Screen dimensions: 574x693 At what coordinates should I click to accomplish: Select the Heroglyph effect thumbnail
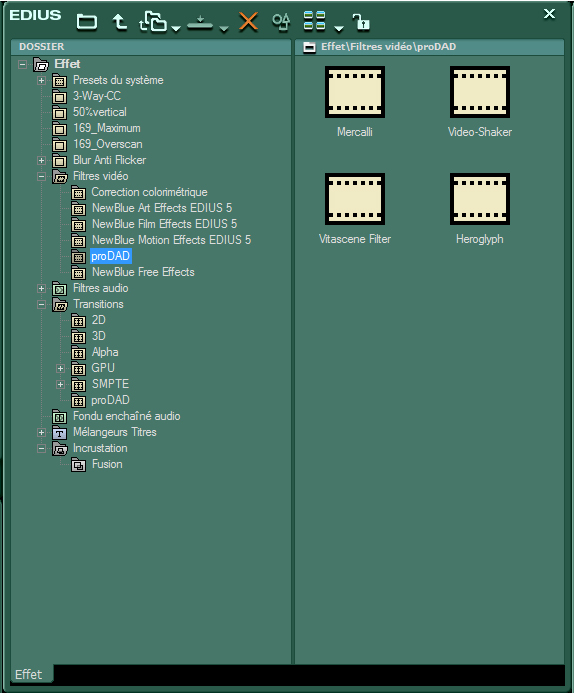pos(480,209)
